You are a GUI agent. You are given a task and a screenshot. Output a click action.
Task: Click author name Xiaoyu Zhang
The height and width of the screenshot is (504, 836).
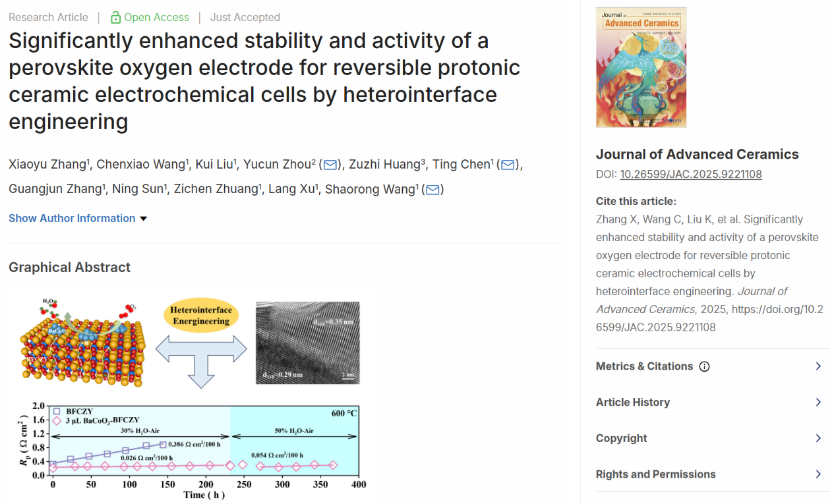tap(47, 165)
